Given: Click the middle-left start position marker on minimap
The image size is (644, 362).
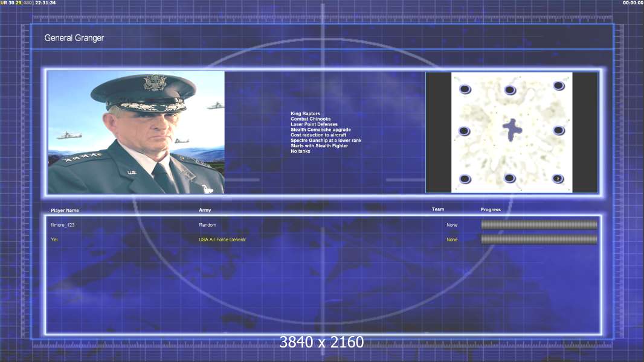Looking at the screenshot, I should pyautogui.click(x=464, y=131).
